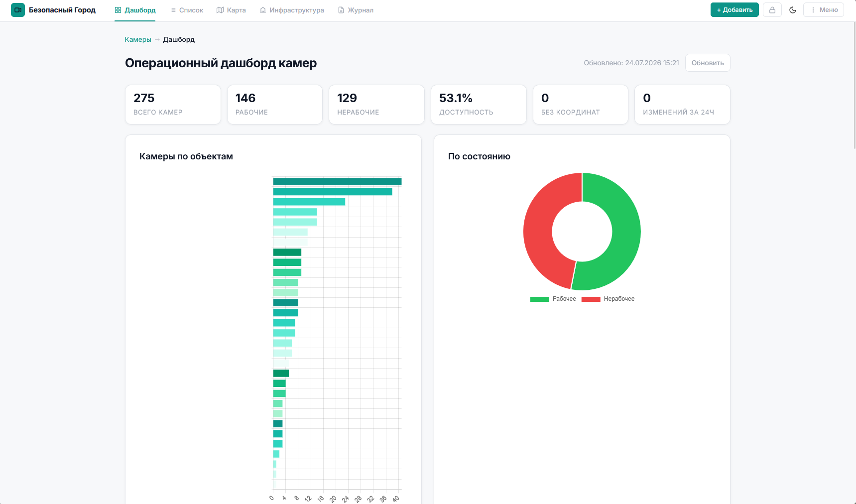Select the 275 Всего камер card

click(x=173, y=105)
